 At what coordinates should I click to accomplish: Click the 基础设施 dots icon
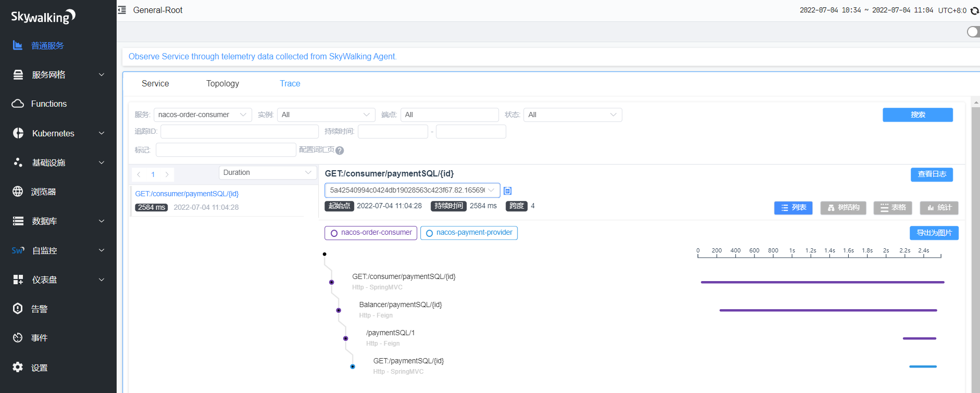click(x=18, y=162)
